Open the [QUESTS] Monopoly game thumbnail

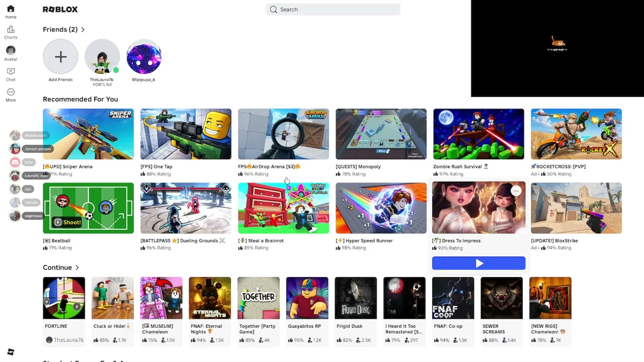381,134
